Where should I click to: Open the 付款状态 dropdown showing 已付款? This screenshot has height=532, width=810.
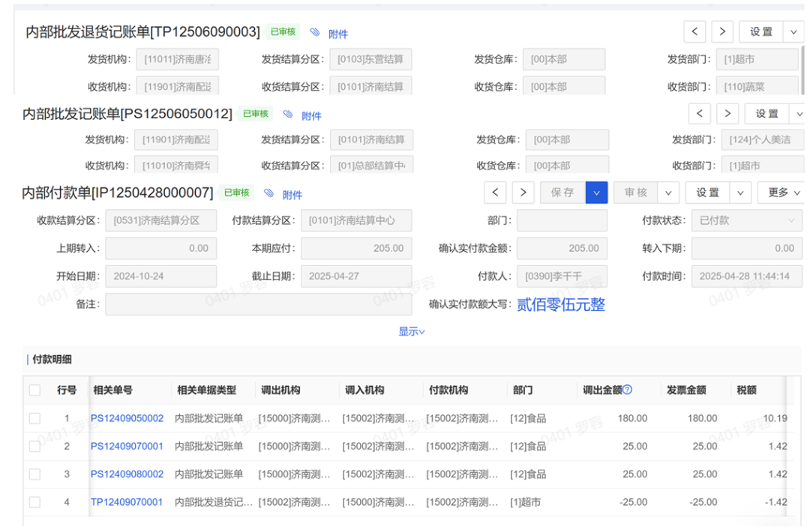click(745, 220)
